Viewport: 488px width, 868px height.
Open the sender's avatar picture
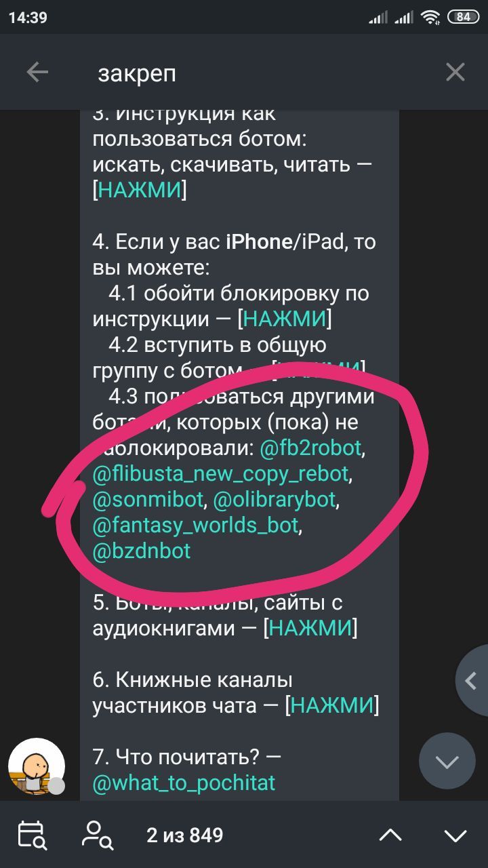(37, 766)
